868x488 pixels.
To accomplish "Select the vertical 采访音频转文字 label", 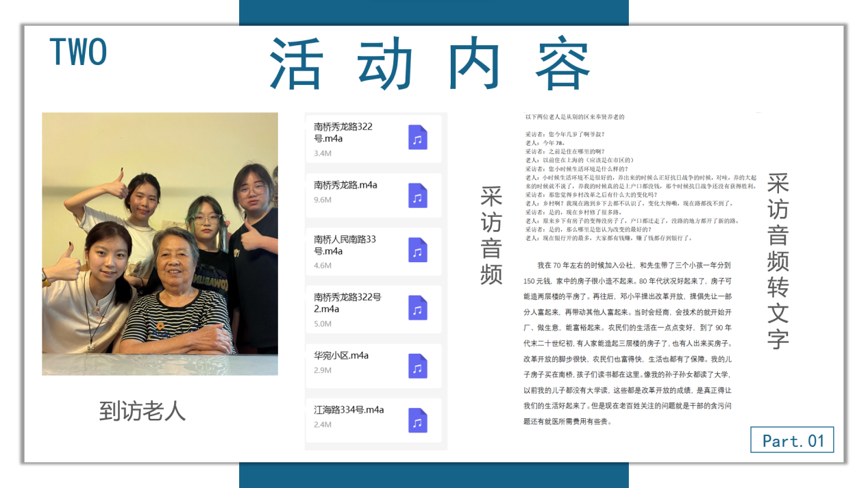I will (778, 261).
